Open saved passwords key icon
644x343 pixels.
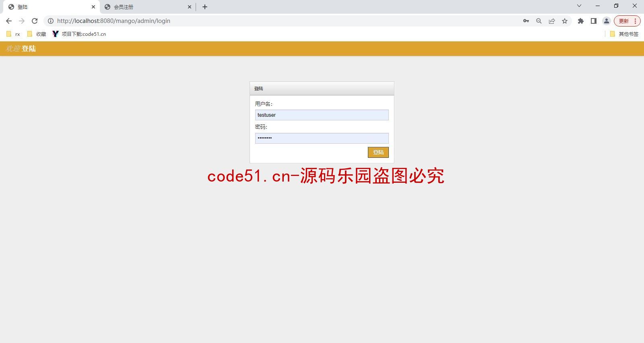point(526,21)
